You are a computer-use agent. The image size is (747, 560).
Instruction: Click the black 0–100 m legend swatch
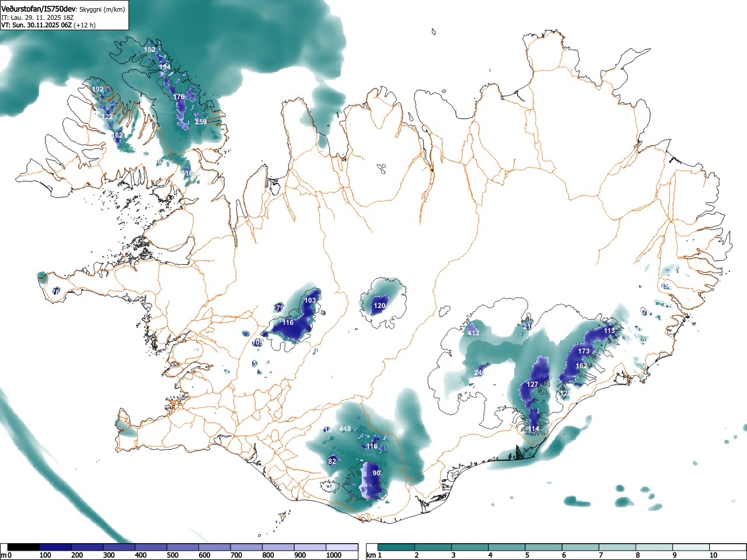[24, 547]
